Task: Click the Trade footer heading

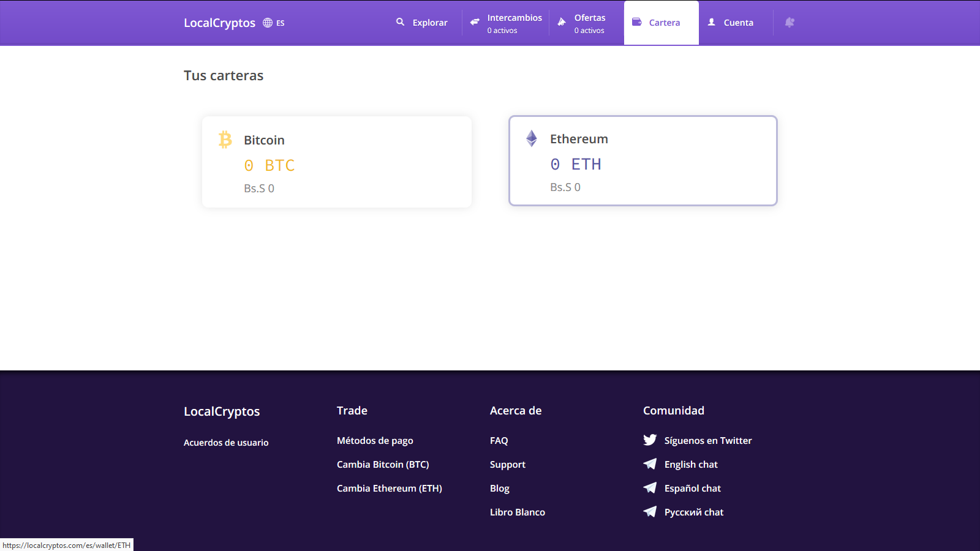Action: [x=352, y=411]
